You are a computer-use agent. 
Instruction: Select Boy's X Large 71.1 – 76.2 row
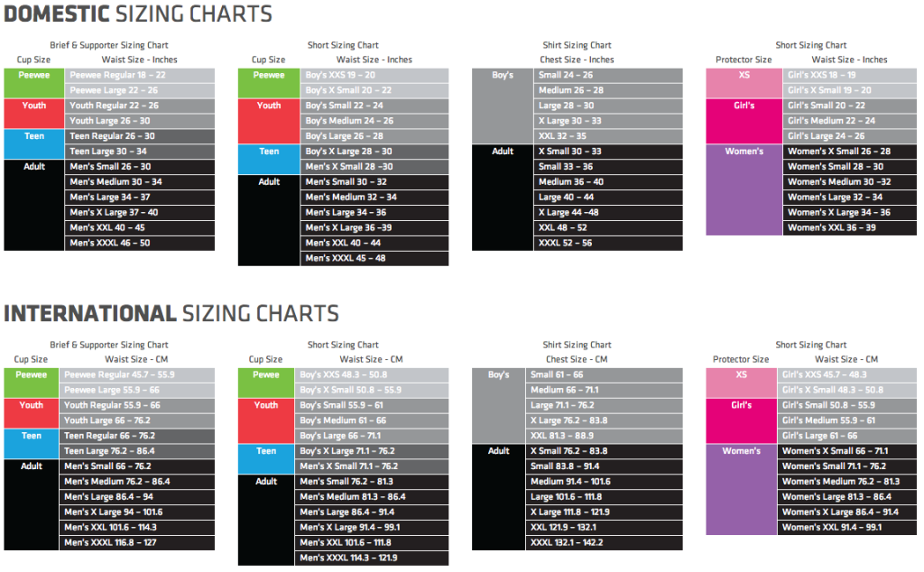[x=372, y=451]
